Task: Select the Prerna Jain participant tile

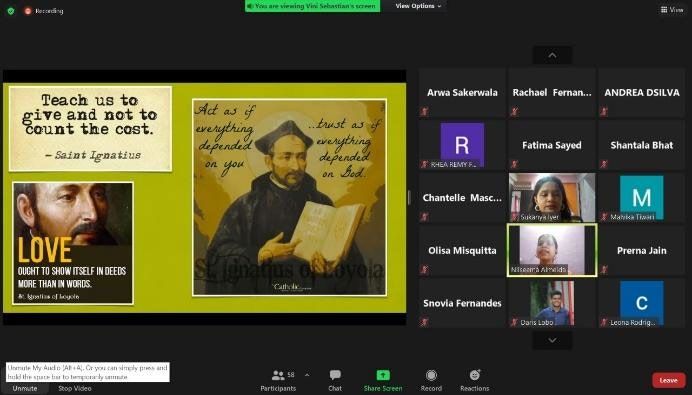Action: (641, 250)
